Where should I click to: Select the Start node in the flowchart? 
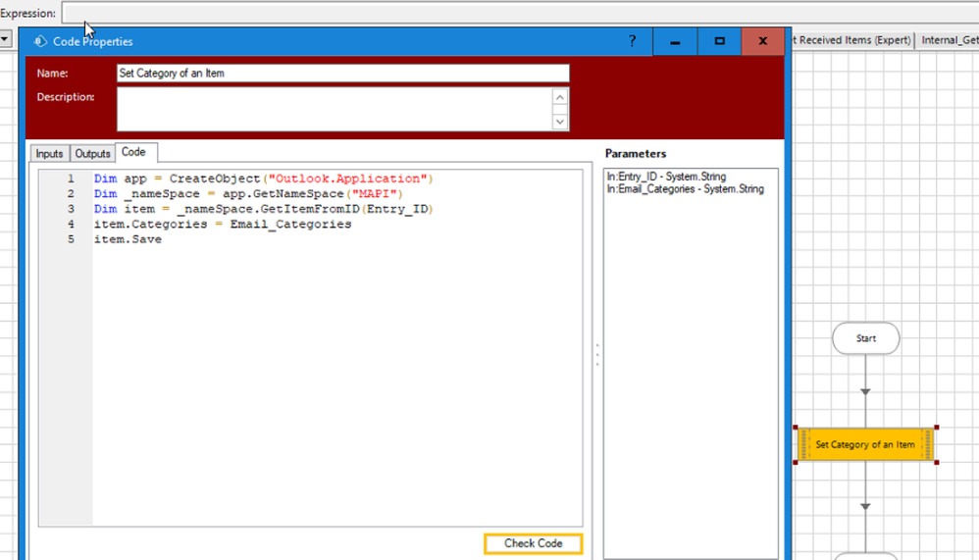tap(865, 338)
